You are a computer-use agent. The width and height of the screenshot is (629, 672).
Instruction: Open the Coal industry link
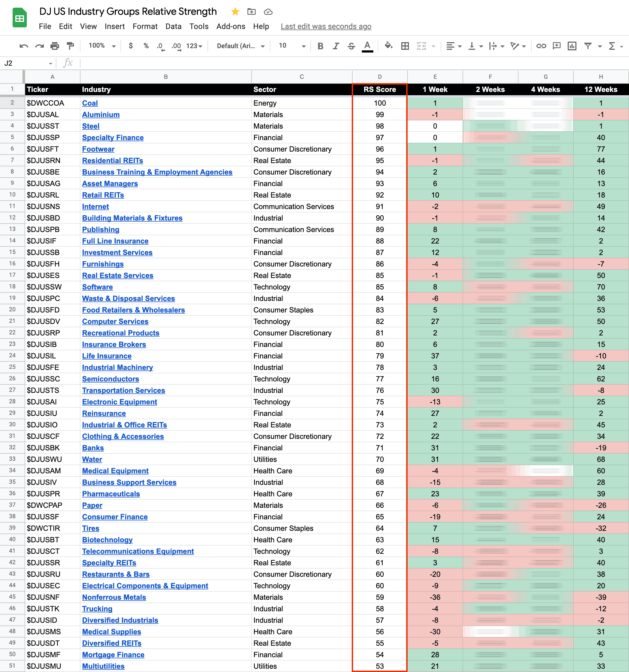90,103
